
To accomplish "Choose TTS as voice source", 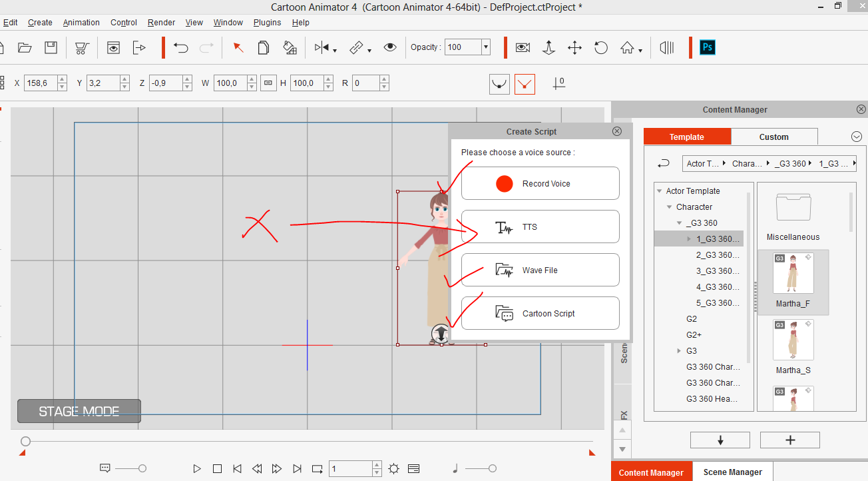I will (x=540, y=227).
